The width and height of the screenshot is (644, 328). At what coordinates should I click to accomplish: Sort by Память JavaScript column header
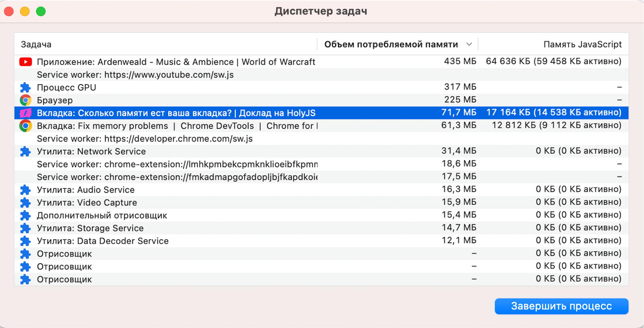tap(582, 44)
